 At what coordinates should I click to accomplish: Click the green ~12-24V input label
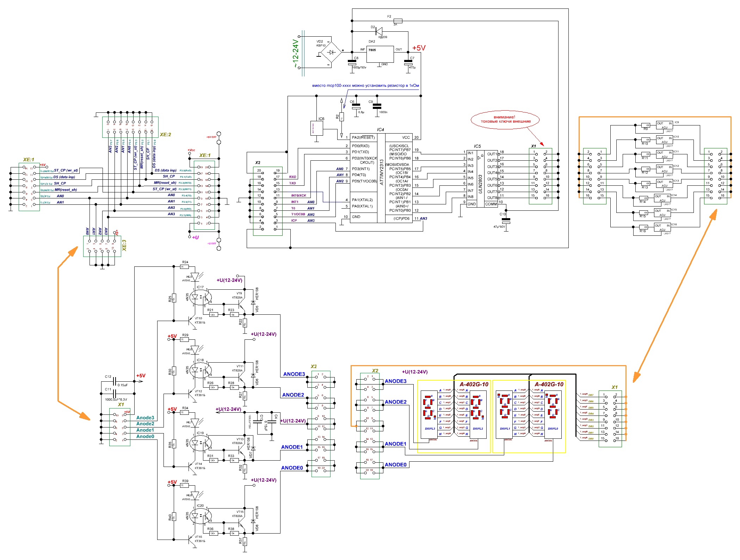click(295, 54)
